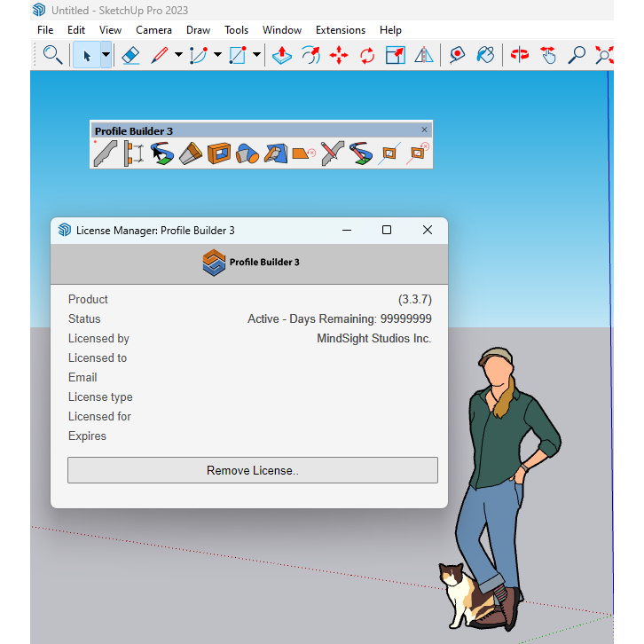Click last Profile Builder frame remove icon
The image size is (644, 644).
(x=417, y=153)
